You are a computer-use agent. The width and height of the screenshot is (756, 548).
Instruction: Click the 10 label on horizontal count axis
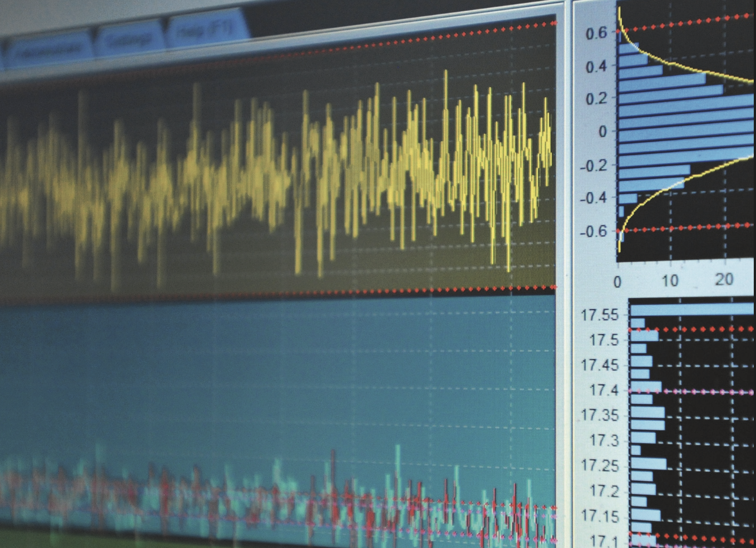pos(670,281)
